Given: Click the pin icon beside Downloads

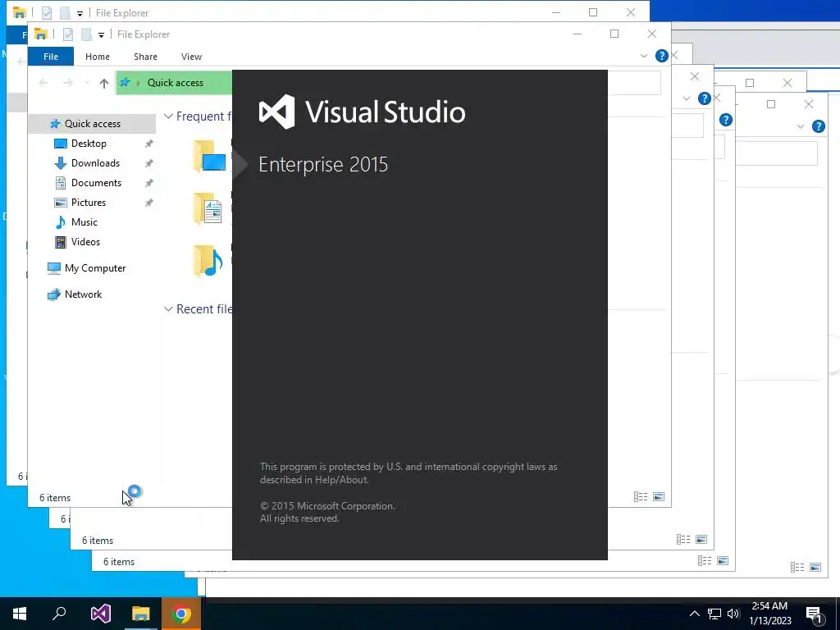Looking at the screenshot, I should click(x=149, y=163).
